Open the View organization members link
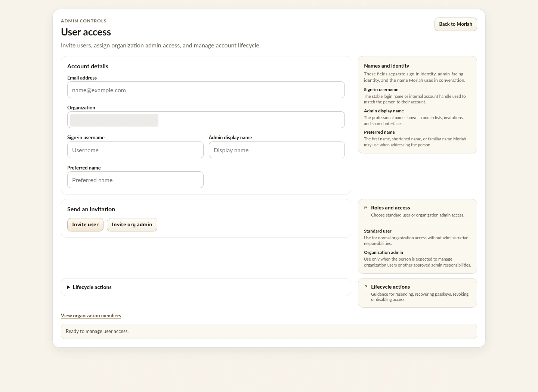 point(91,315)
